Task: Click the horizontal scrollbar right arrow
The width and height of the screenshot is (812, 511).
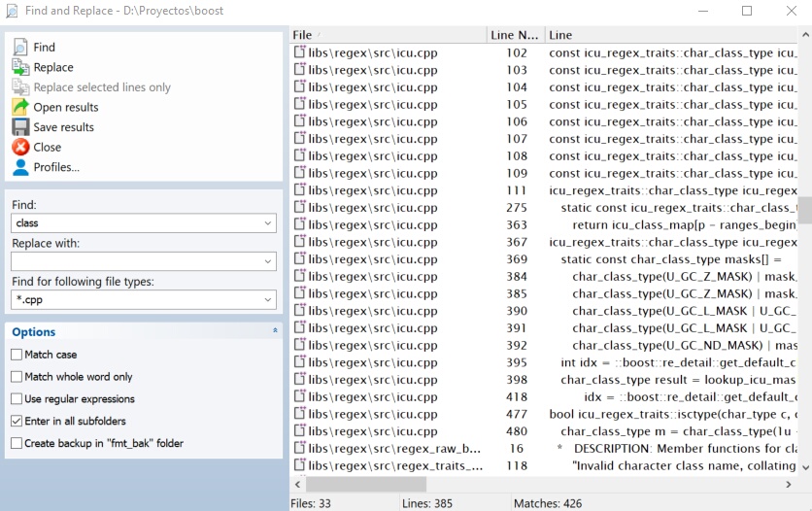Action: pos(789,485)
